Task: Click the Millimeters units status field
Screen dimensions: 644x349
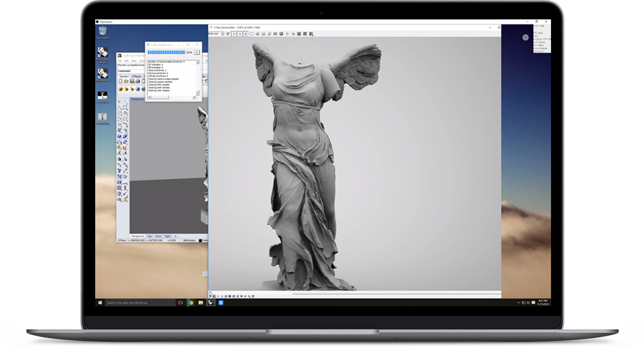Action: click(189, 240)
